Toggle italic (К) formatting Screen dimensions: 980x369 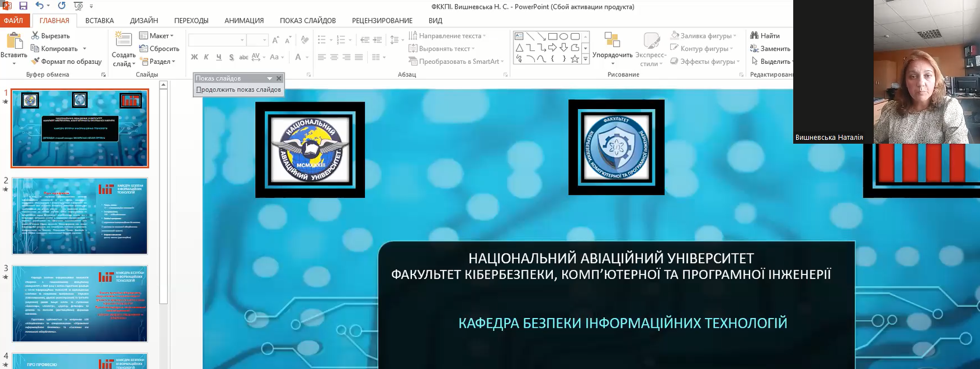click(x=206, y=57)
